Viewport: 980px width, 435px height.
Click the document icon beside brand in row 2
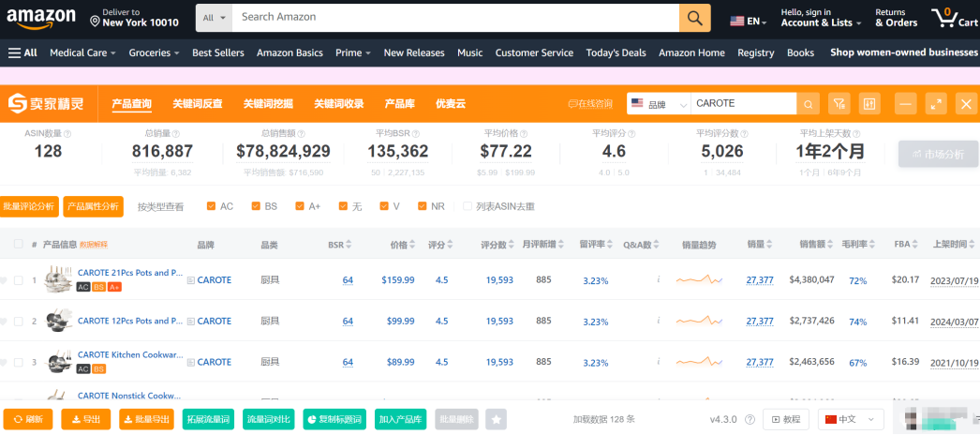(x=191, y=322)
